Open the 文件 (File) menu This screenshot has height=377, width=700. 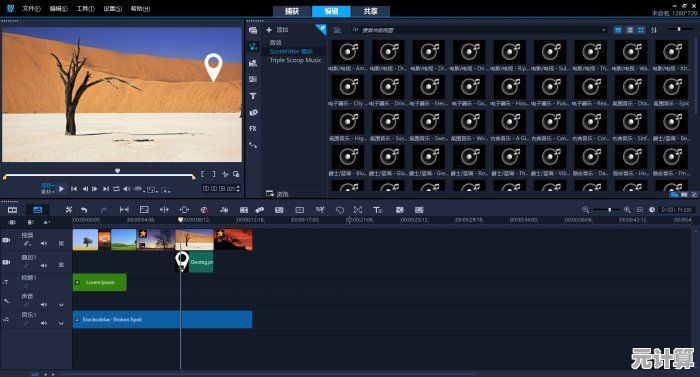pyautogui.click(x=31, y=8)
